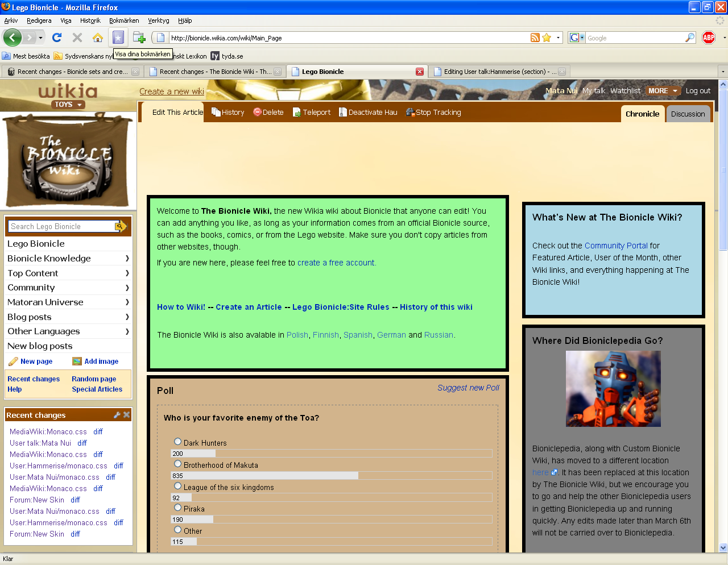Follow the create a free account link
The image size is (728, 565).
click(x=337, y=263)
